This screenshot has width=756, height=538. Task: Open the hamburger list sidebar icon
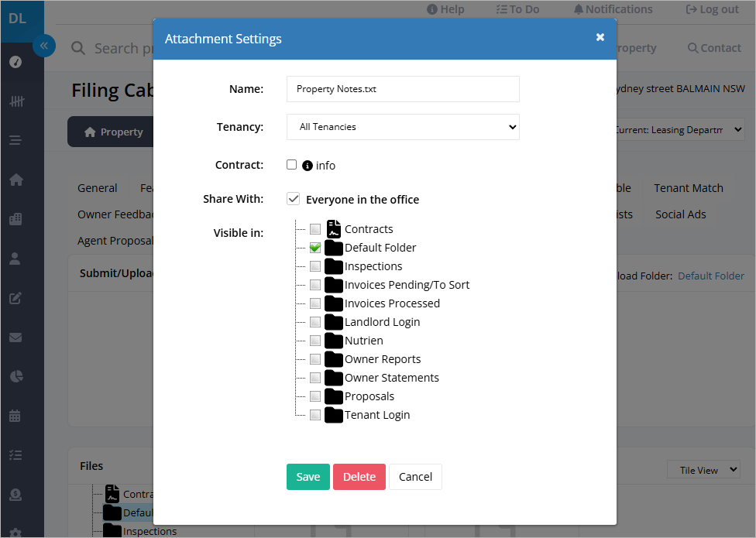tap(15, 140)
